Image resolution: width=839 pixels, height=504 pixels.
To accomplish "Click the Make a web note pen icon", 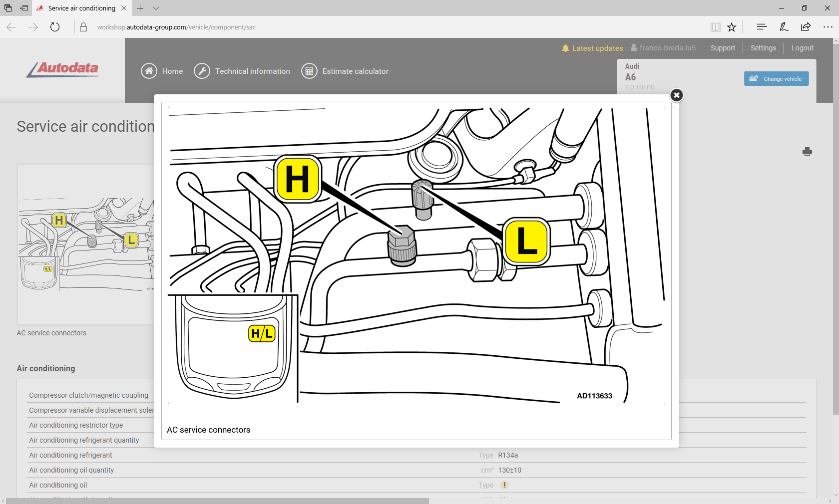I will pos(784,27).
